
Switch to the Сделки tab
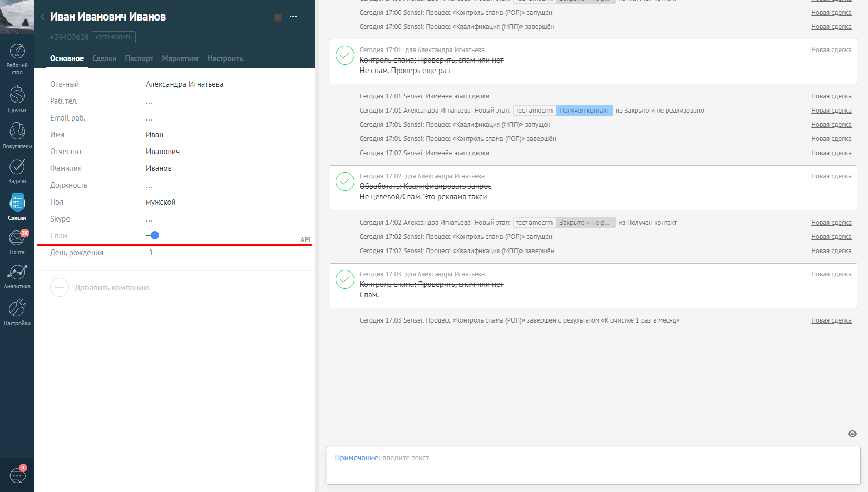pyautogui.click(x=104, y=58)
